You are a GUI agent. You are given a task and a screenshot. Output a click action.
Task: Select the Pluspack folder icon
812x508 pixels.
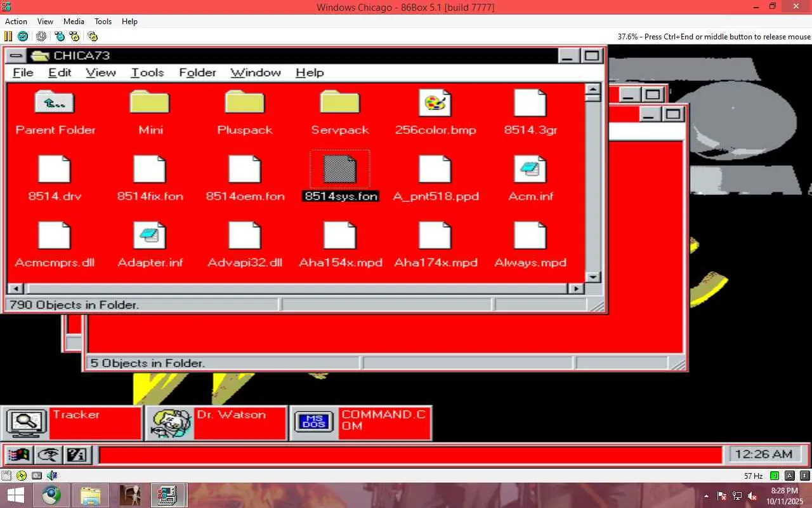[x=245, y=102]
